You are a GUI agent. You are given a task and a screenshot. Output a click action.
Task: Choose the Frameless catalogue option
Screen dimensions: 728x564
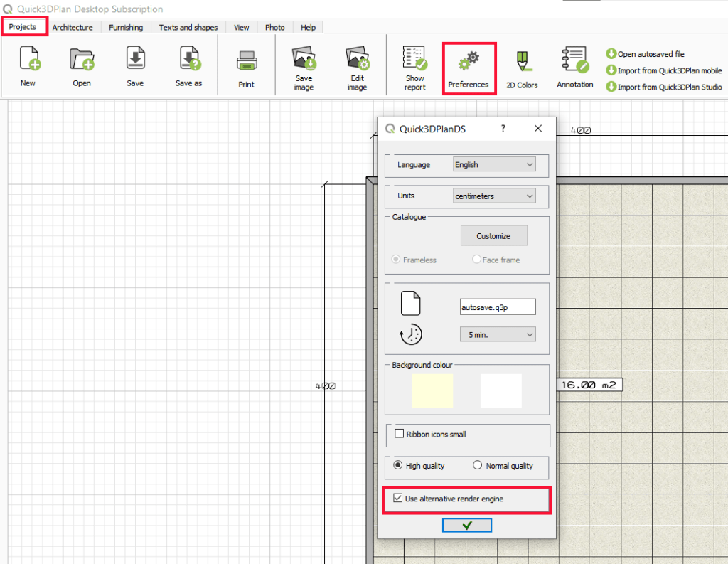pos(395,259)
